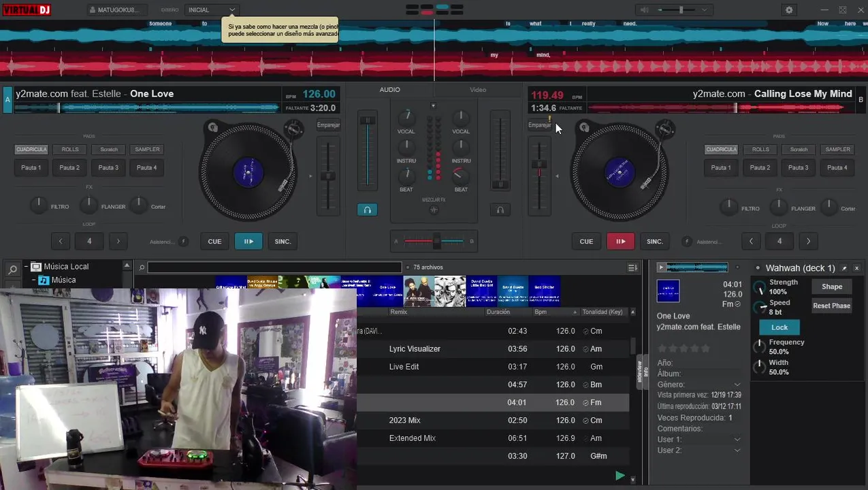868x490 pixels.
Task: Click the MEZCLAR FX icon in mixer
Action: (434, 210)
